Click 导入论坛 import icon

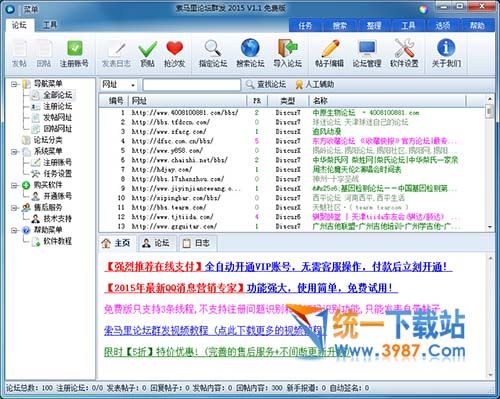click(287, 54)
